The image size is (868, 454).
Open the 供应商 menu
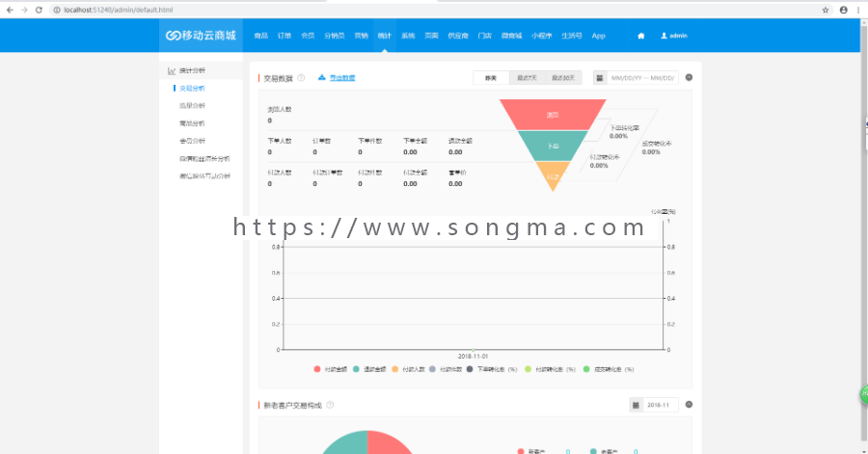click(458, 36)
